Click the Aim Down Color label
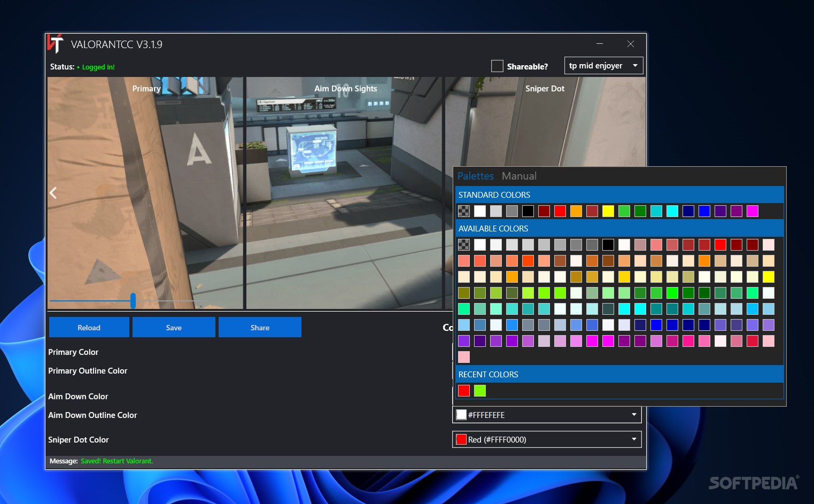The height and width of the screenshot is (504, 814). [78, 397]
